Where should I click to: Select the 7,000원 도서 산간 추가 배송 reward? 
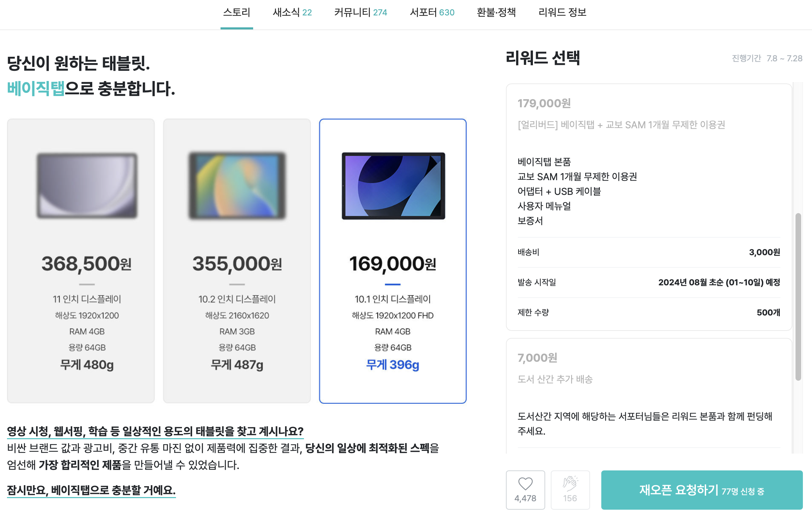[649, 396]
